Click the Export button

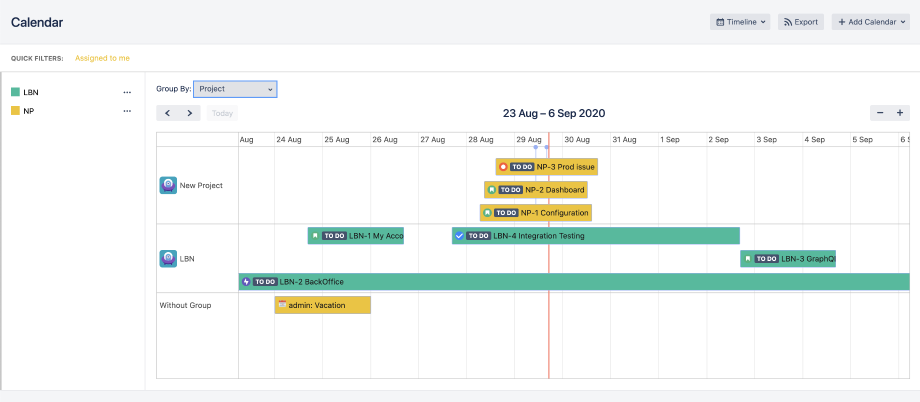pos(800,21)
